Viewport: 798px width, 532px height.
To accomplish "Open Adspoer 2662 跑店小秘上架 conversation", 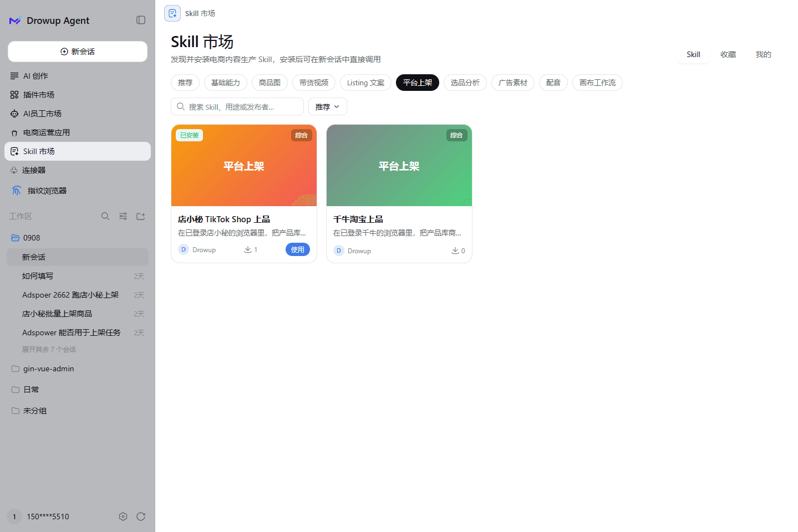I will tap(78, 295).
